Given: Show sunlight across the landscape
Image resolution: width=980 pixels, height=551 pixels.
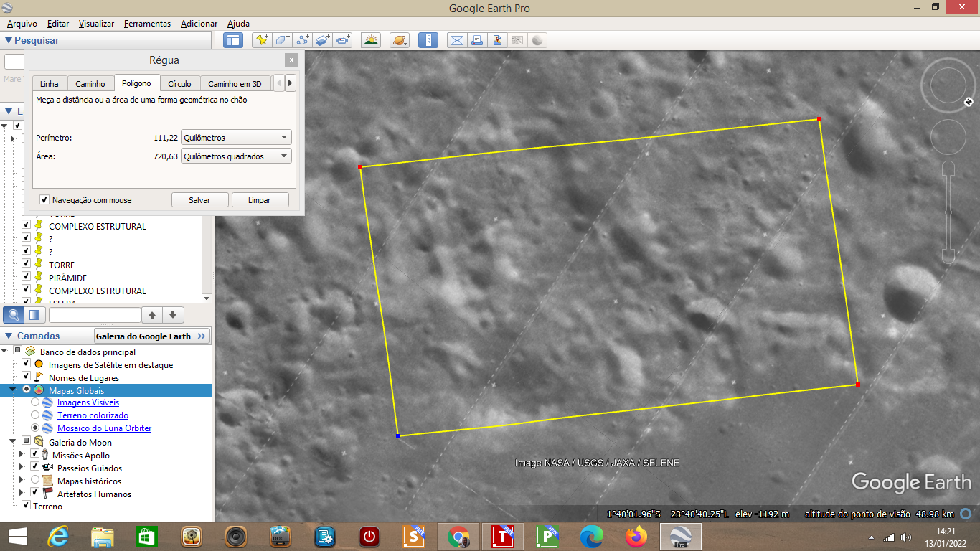Looking at the screenshot, I should point(371,40).
